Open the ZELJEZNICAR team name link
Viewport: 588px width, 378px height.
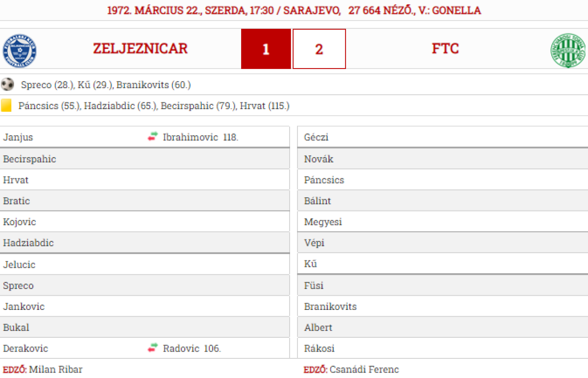point(140,48)
